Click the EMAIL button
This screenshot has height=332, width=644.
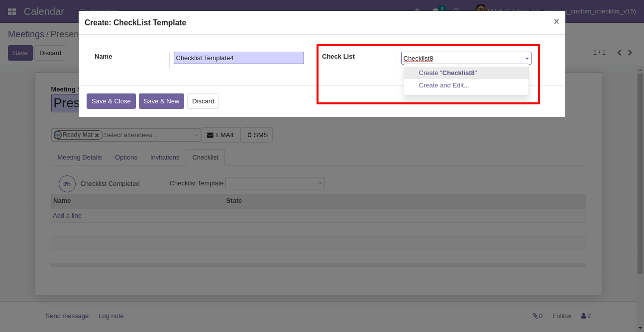(220, 135)
